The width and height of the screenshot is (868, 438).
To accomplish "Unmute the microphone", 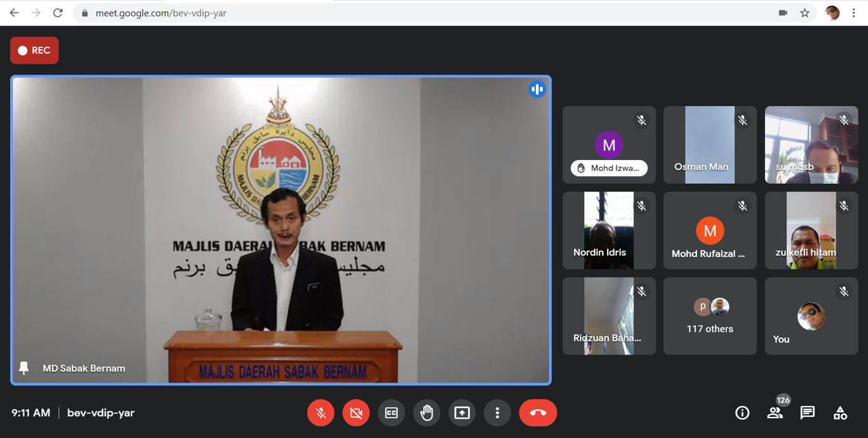I will click(321, 413).
